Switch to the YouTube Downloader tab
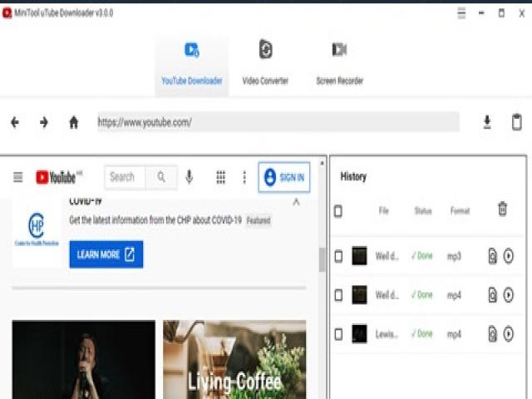This screenshot has height=399, width=532. pyautogui.click(x=192, y=64)
